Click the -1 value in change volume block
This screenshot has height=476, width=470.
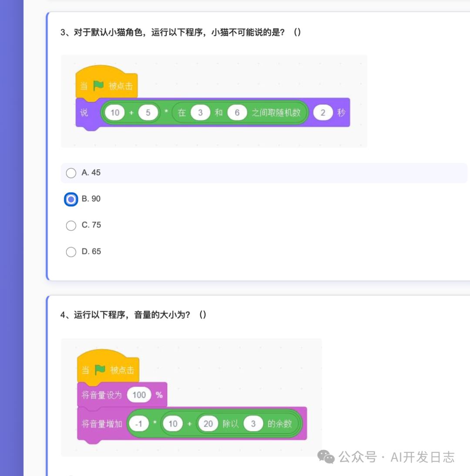(x=139, y=424)
